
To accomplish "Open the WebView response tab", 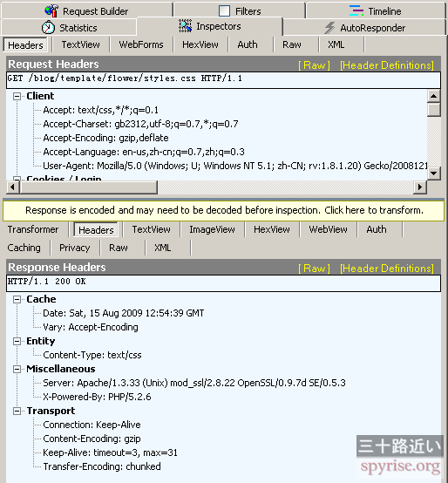I will (328, 229).
